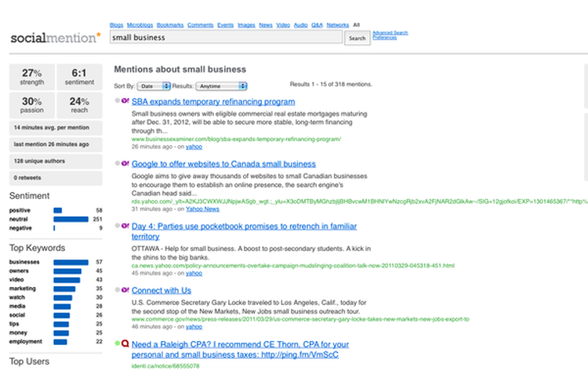The width and height of the screenshot is (588, 392).
Task: Click green sentiment dot for Raleigh CPA
Action: coord(118,343)
